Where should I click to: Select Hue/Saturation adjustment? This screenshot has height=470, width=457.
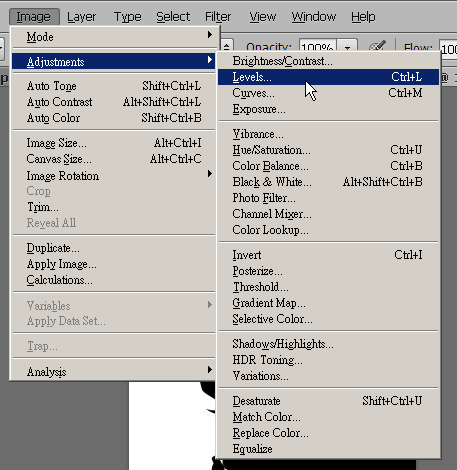coord(328,150)
